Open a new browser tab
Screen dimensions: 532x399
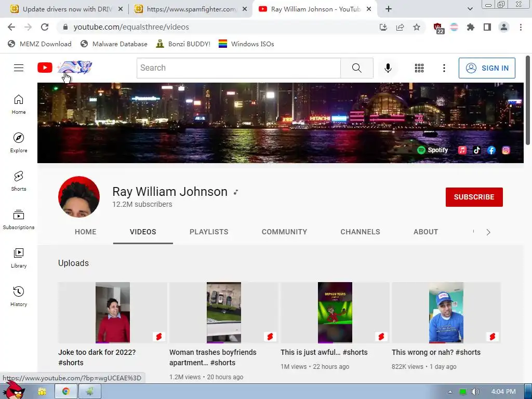tap(389, 9)
